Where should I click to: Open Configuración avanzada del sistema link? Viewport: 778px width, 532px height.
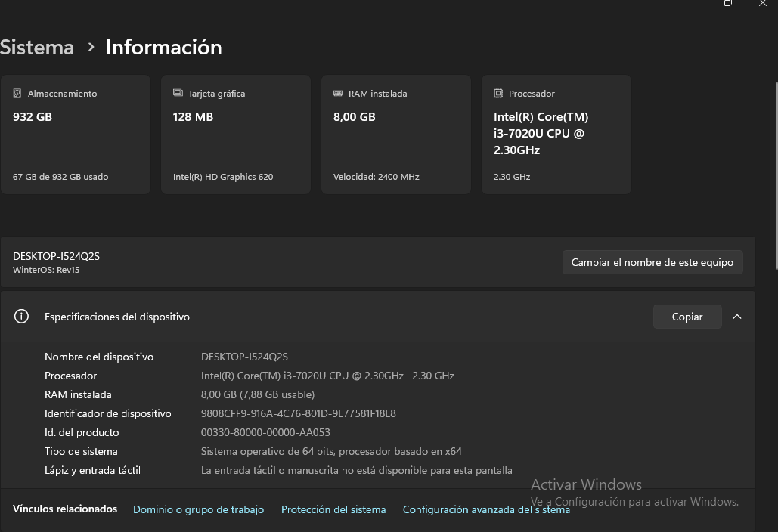click(486, 509)
